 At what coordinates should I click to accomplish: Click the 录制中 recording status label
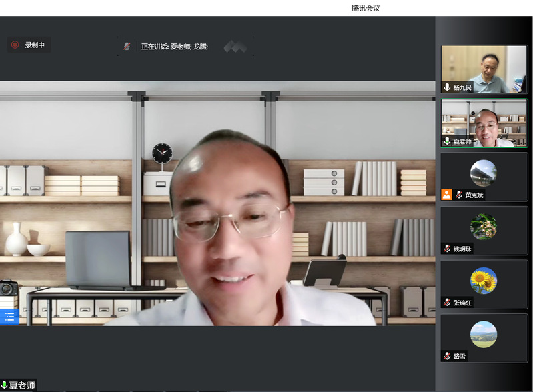35,45
